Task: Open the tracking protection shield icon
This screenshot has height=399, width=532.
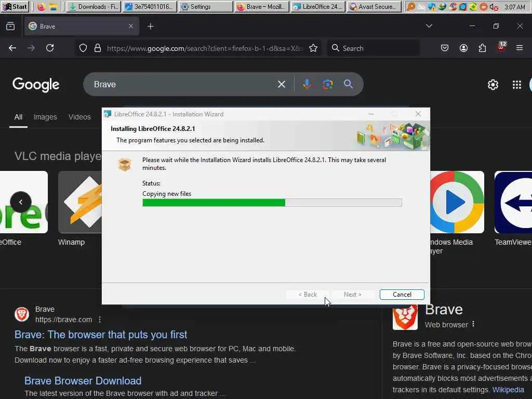Action: pos(83,48)
